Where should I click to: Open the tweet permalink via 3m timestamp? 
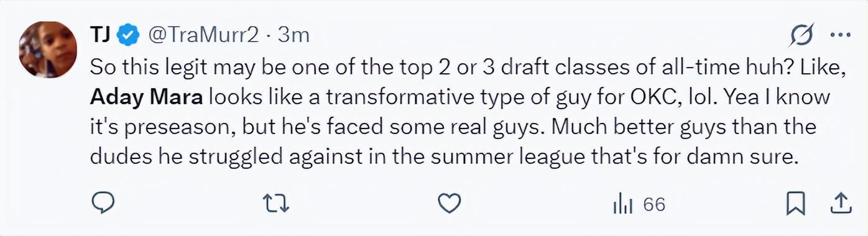tap(293, 36)
